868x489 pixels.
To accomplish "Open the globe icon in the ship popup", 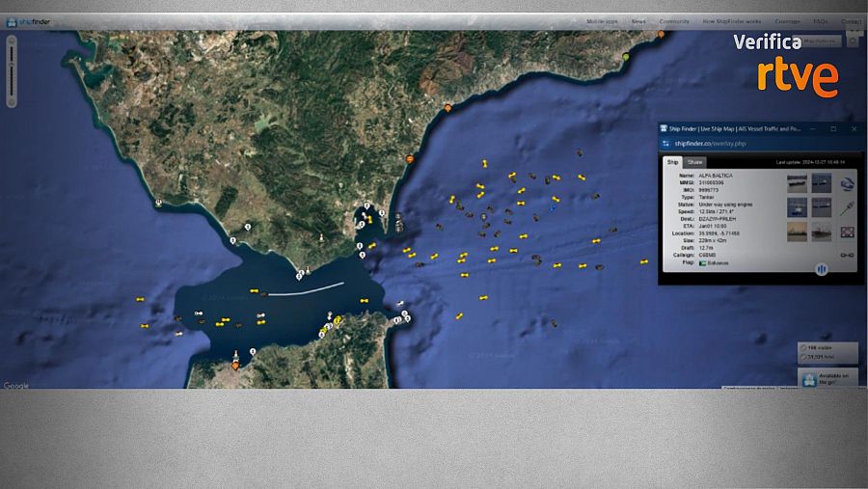I will pyautogui.click(x=847, y=184).
